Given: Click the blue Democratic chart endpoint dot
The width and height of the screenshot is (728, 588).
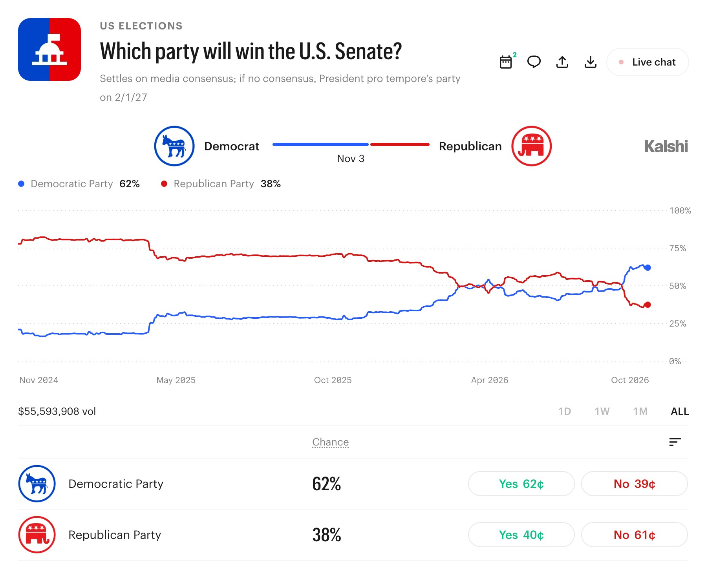Looking at the screenshot, I should 648,268.
